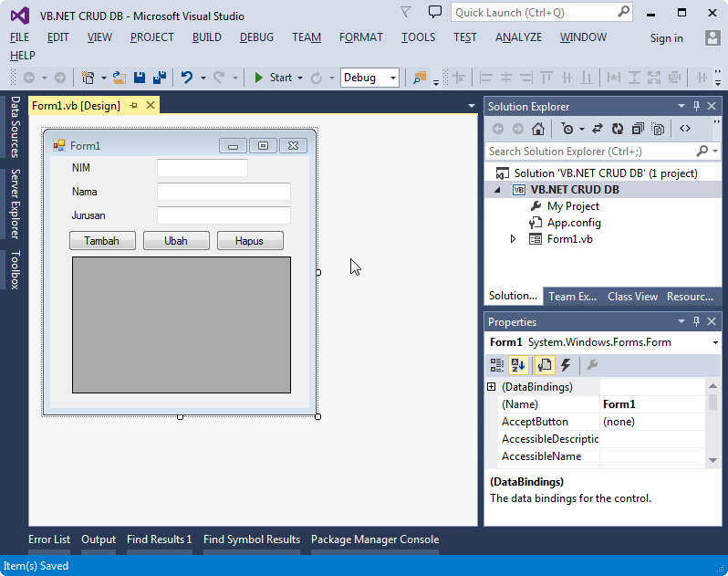This screenshot has height=576, width=728.
Task: Click the Property Pages wrench icon
Action: coord(592,365)
